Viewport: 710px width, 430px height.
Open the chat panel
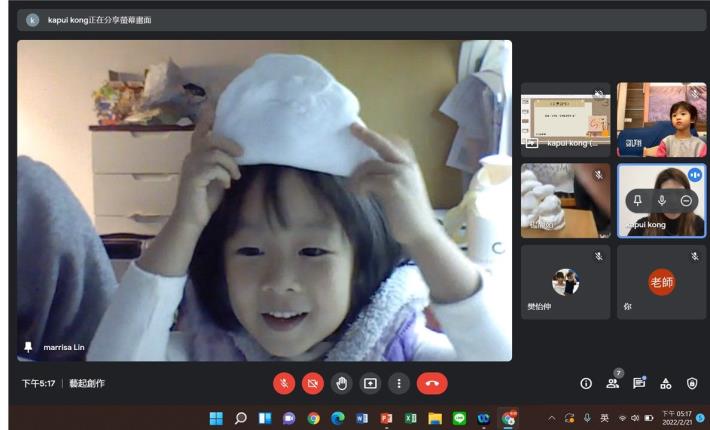point(639,383)
